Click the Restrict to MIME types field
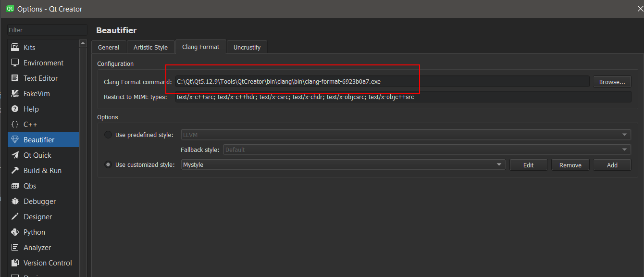Screen dimensions: 644x277 coord(403,97)
